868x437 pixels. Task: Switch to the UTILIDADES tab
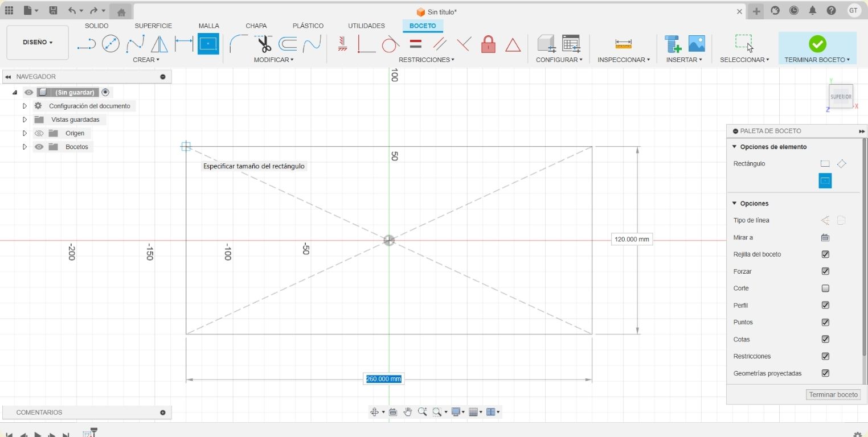[366, 26]
